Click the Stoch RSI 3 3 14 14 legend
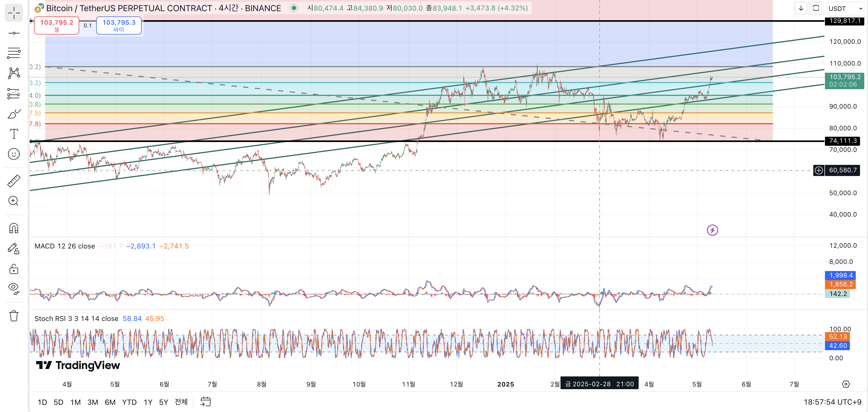The height and width of the screenshot is (412, 868). coord(77,319)
